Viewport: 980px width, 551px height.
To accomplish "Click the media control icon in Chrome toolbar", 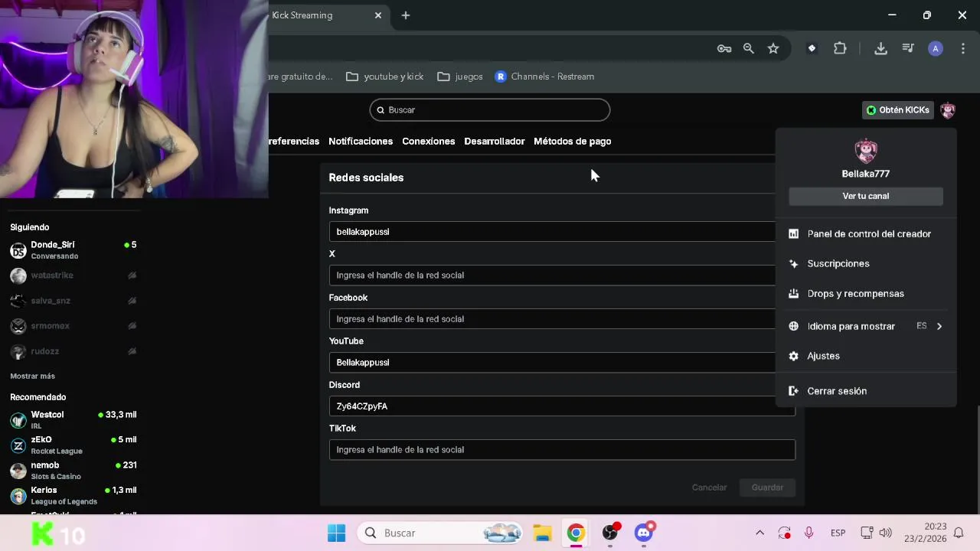I will (x=908, y=49).
